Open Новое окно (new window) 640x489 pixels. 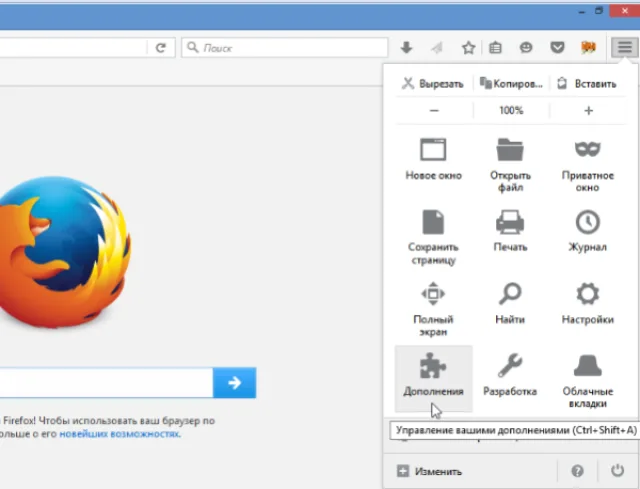(433, 160)
